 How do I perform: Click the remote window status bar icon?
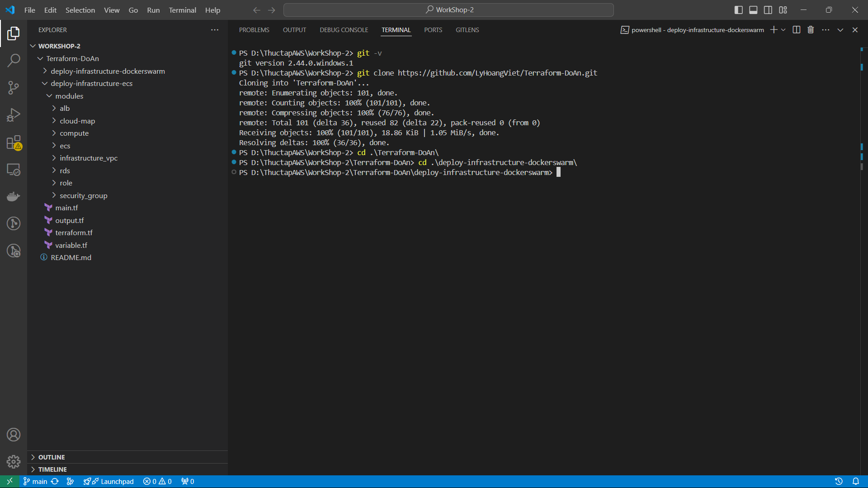9,481
